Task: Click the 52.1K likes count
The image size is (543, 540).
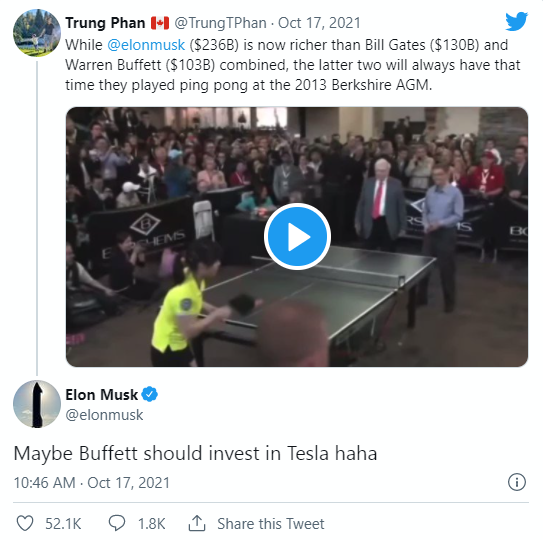Action: pyautogui.click(x=63, y=523)
